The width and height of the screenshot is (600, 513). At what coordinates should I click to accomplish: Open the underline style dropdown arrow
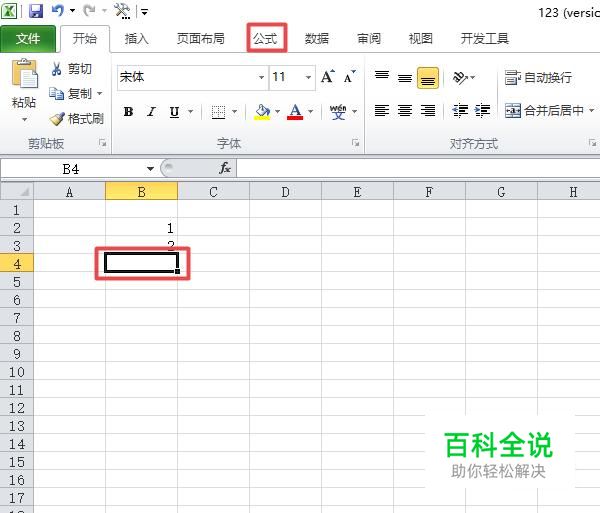point(191,112)
